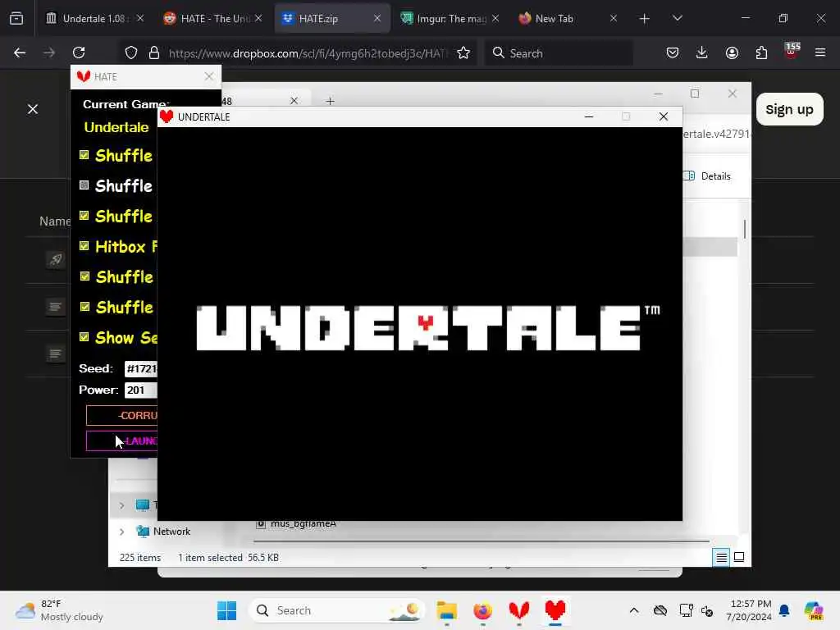Toggle the Hitbox checkbox in HATE
Screen dimensions: 840x630
(x=84, y=246)
